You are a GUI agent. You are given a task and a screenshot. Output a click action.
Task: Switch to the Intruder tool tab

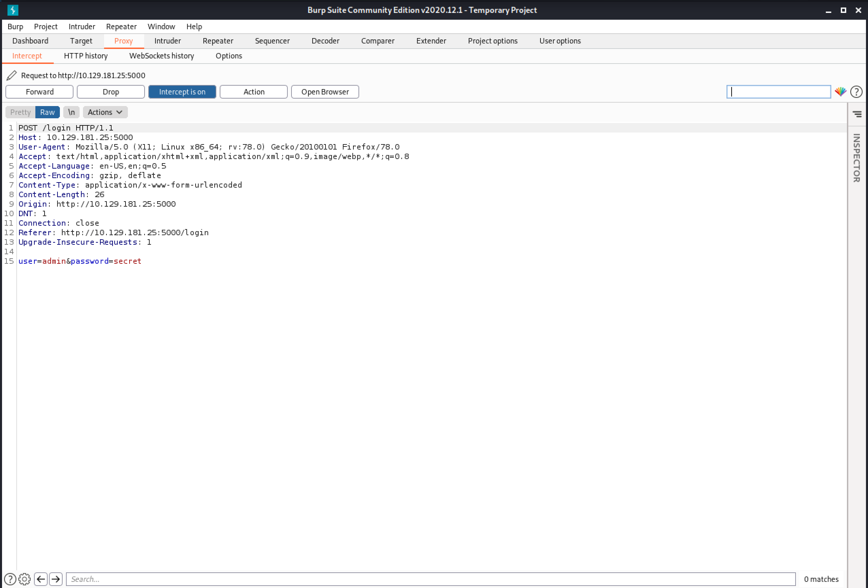point(168,41)
